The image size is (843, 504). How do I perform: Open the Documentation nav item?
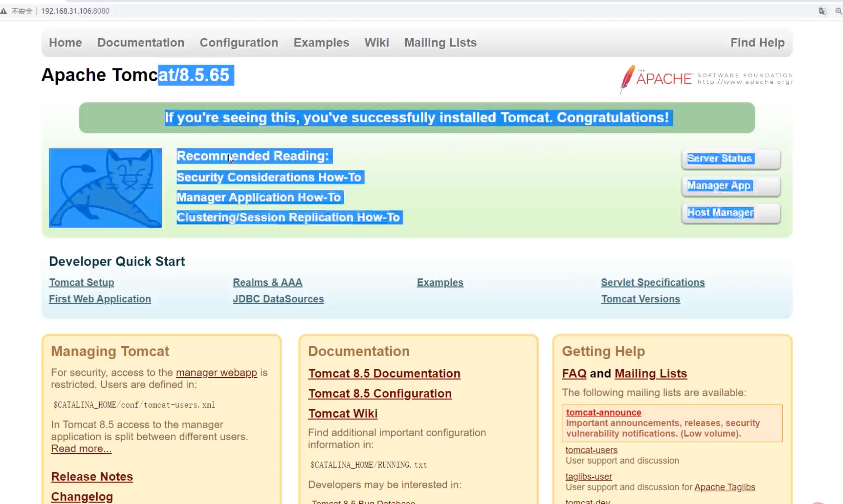coord(141,42)
